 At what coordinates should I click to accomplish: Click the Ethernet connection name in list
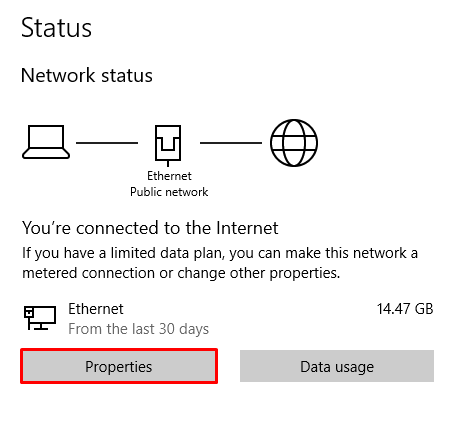[96, 309]
